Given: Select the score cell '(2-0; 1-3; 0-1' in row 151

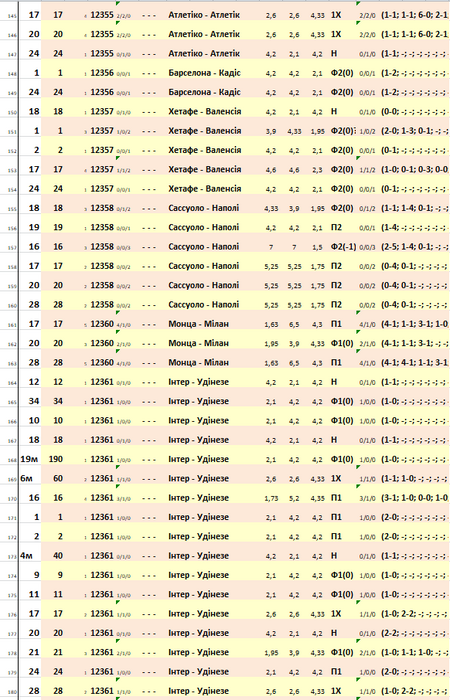Looking at the screenshot, I should click(x=415, y=130).
